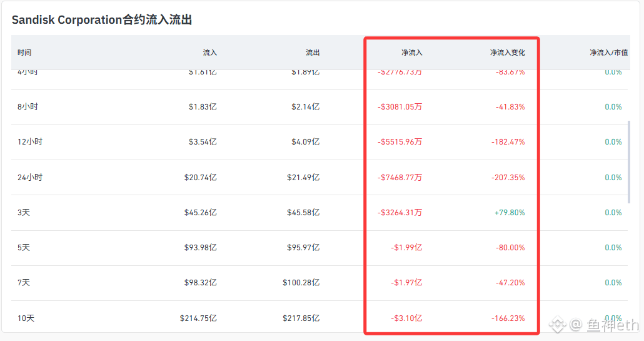Viewport: 644px width, 341px height.
Task: Click 0.0% in the 24小时 row
Action: coord(613,178)
